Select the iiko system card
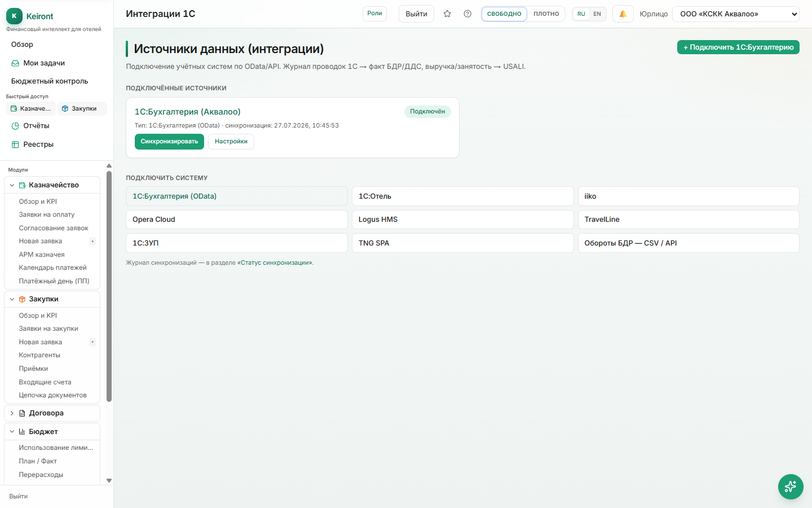 (x=689, y=196)
